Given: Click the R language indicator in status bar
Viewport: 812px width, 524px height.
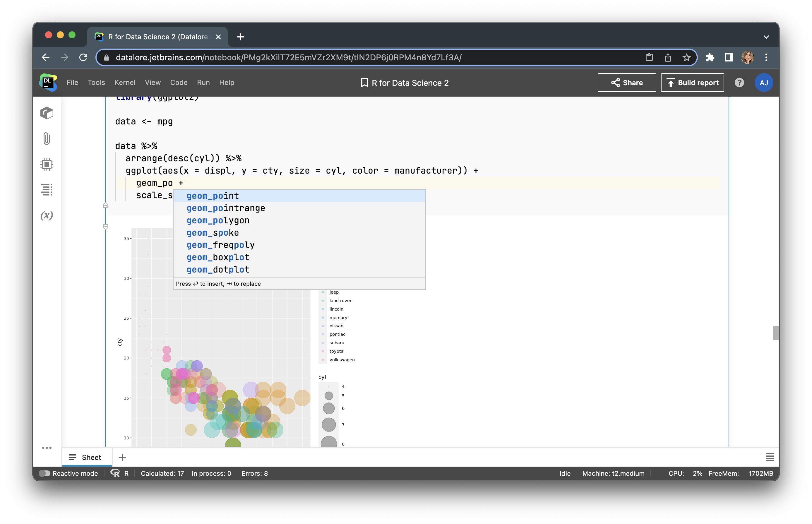Looking at the screenshot, I should 121,473.
